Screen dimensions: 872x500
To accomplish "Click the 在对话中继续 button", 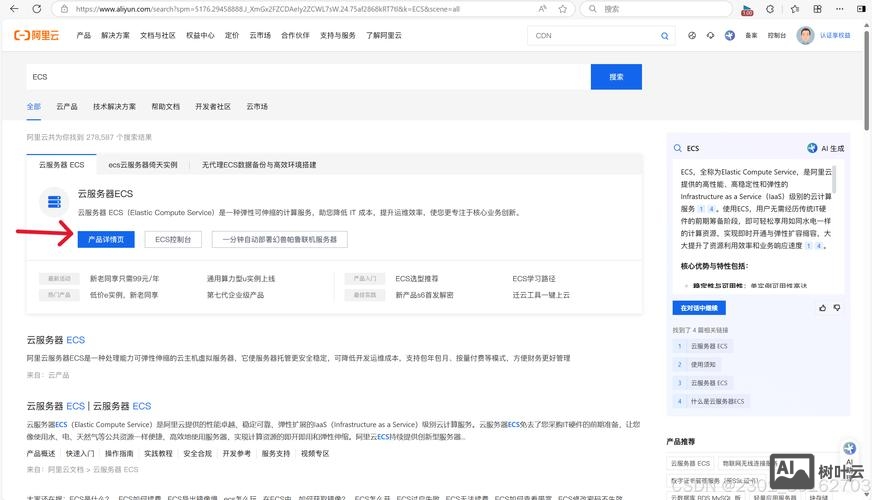I will [x=699, y=308].
